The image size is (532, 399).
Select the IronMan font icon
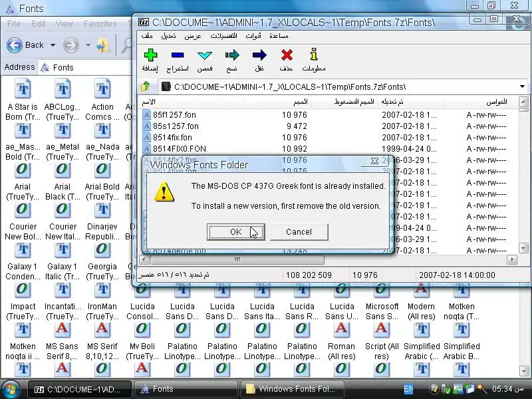pos(102,290)
